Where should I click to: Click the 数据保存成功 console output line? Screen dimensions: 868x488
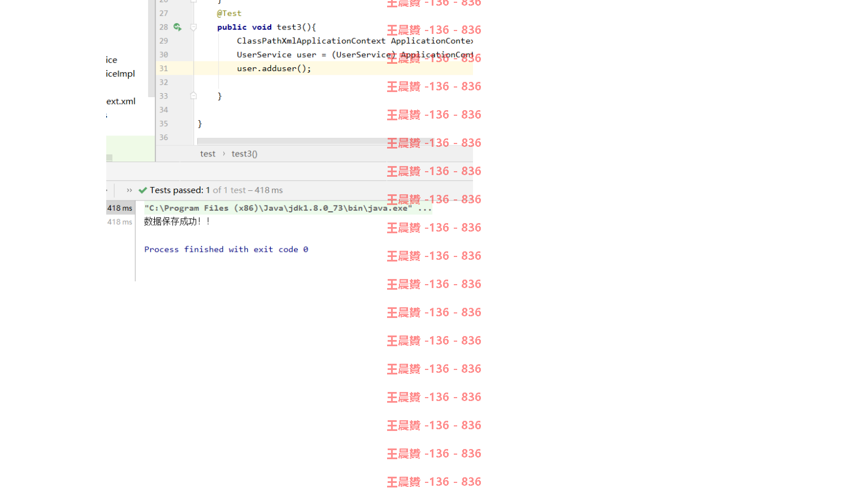click(x=177, y=221)
